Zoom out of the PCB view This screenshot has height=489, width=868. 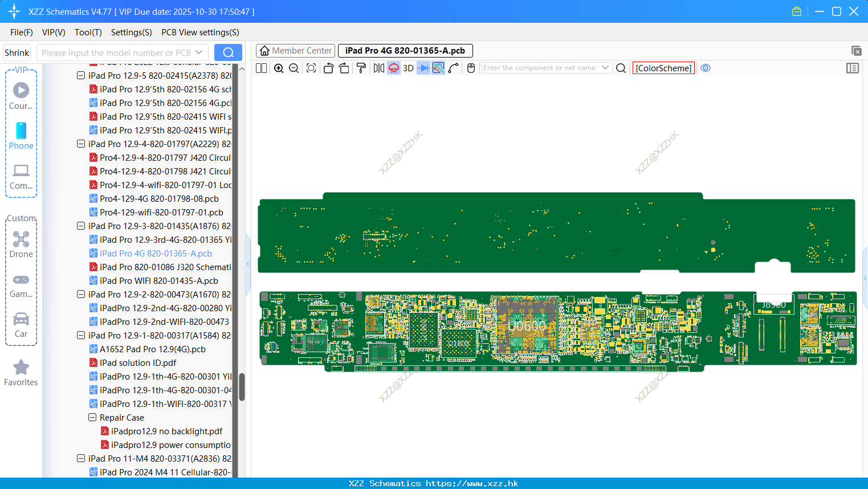[x=294, y=68]
